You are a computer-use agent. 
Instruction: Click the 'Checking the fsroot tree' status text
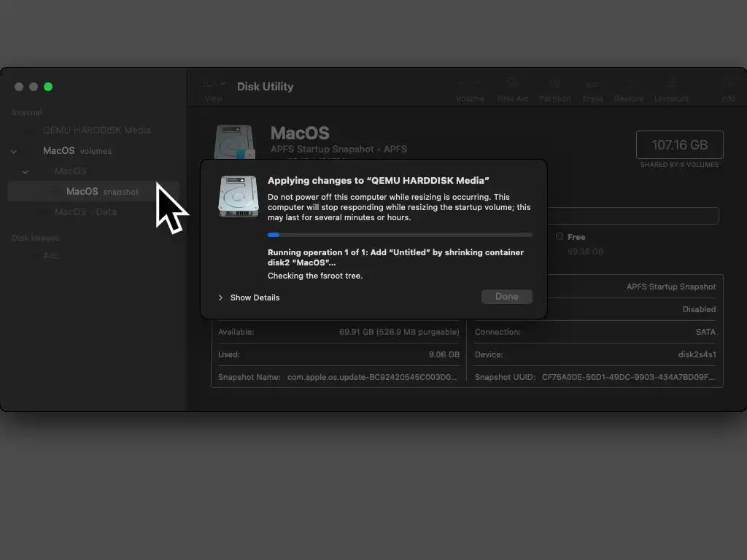click(x=315, y=276)
